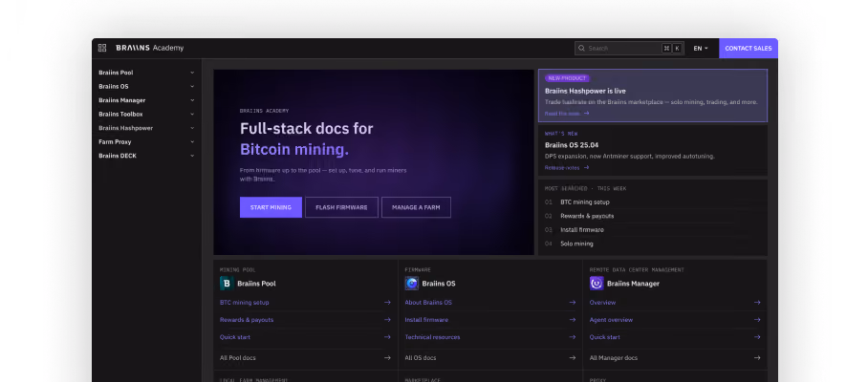Open most searched item Install firmware
868x382 pixels.
(x=582, y=230)
